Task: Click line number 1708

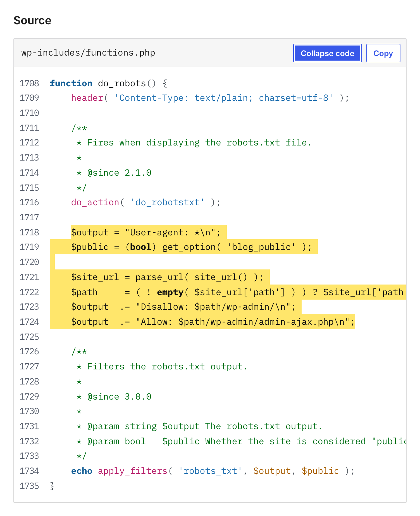Action: [x=29, y=83]
